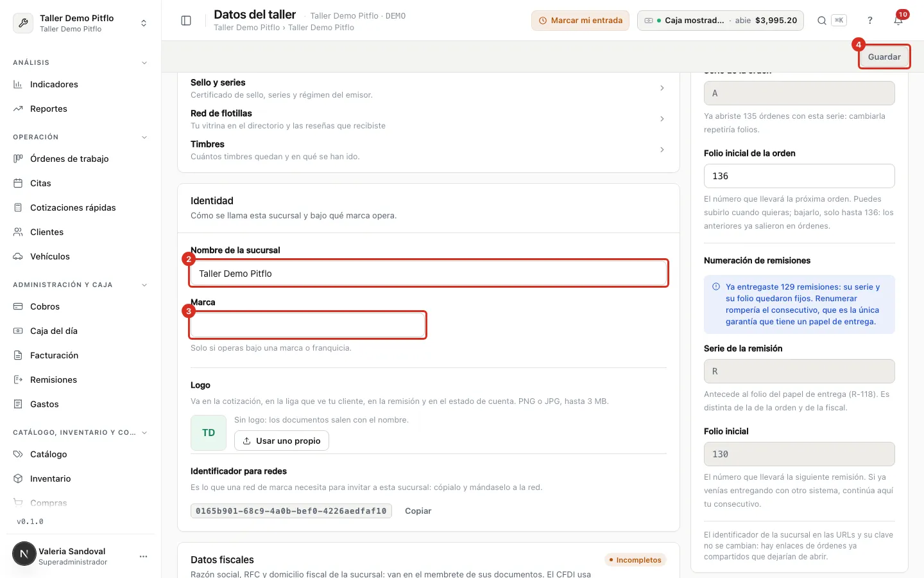The height and width of the screenshot is (578, 924).
Task: Click the Indicadores chart icon
Action: (x=18, y=84)
